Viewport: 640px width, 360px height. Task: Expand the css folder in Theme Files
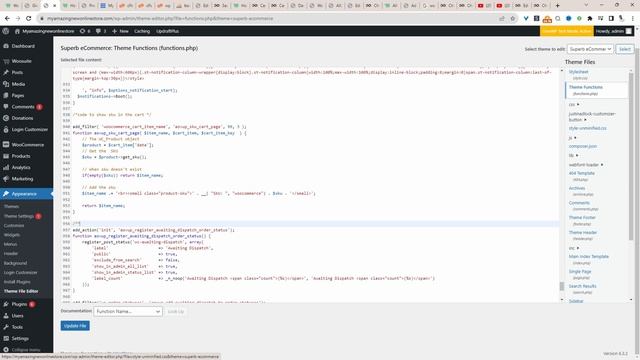point(578,105)
